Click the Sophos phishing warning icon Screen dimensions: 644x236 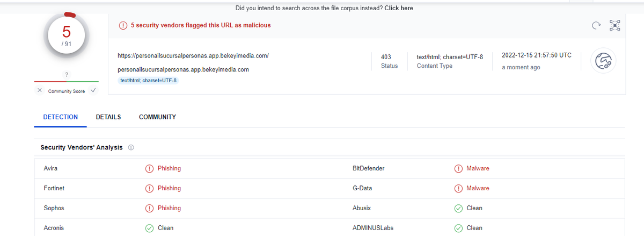coord(149,208)
